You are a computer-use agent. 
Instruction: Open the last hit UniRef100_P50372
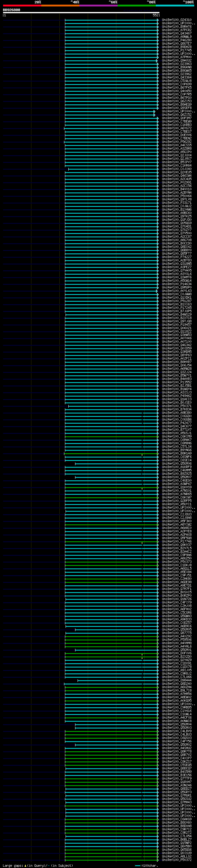177,860
